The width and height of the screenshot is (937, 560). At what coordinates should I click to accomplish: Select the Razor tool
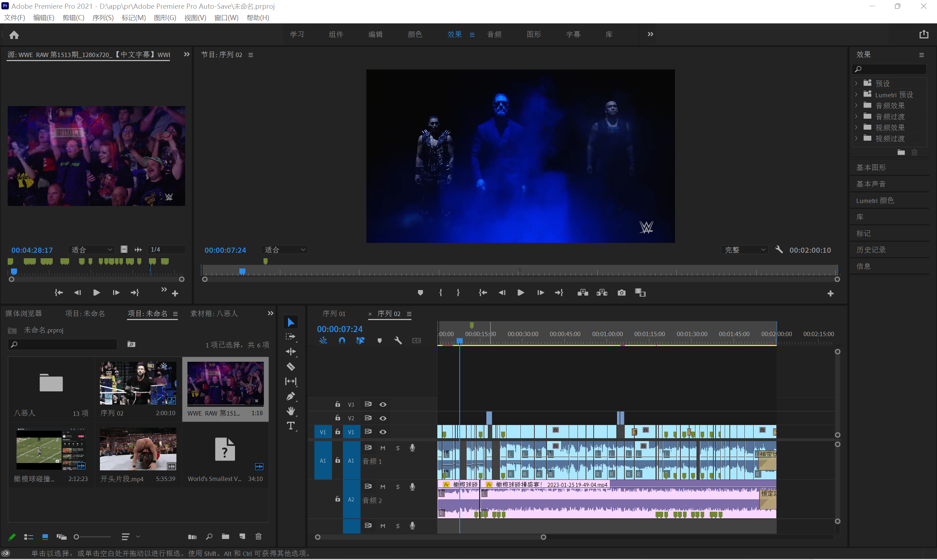[291, 367]
